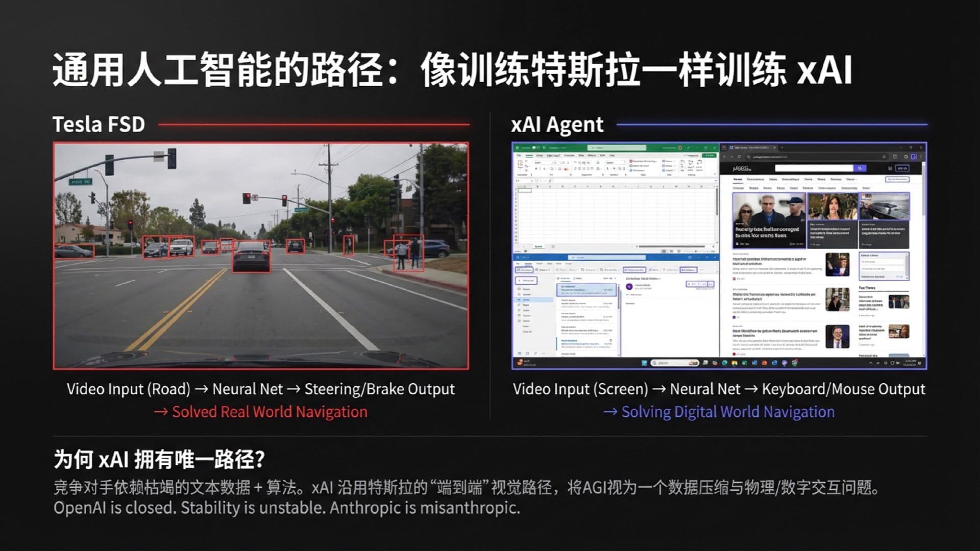Open the speedboat news story thumbnail
Viewport: 980px width, 551px height.
click(x=884, y=206)
